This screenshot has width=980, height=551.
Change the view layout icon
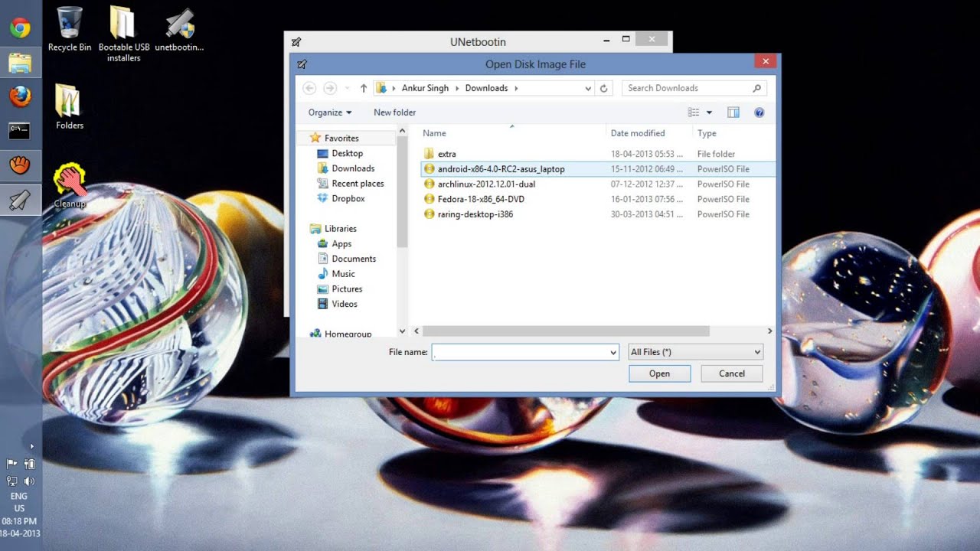tap(694, 112)
